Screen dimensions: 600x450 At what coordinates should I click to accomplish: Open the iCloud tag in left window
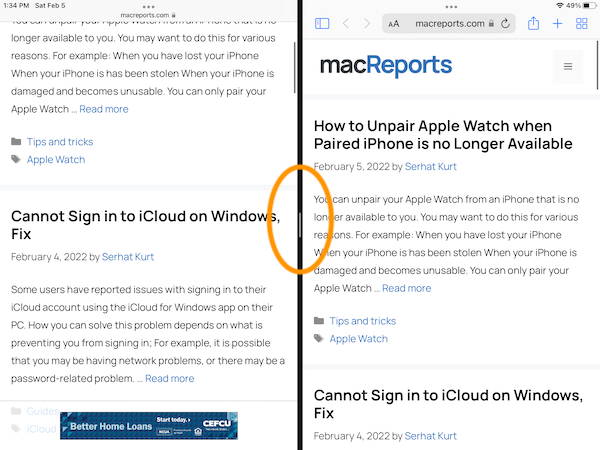(x=41, y=429)
